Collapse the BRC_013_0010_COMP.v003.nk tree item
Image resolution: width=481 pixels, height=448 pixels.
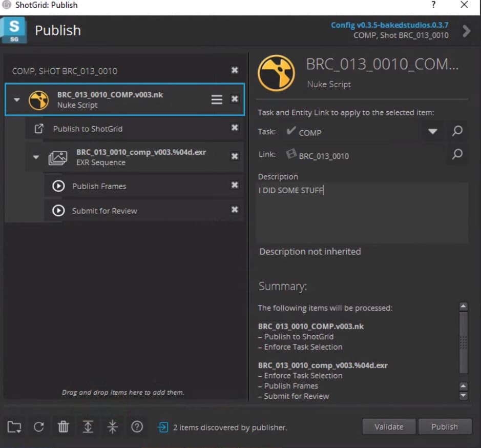coord(17,100)
